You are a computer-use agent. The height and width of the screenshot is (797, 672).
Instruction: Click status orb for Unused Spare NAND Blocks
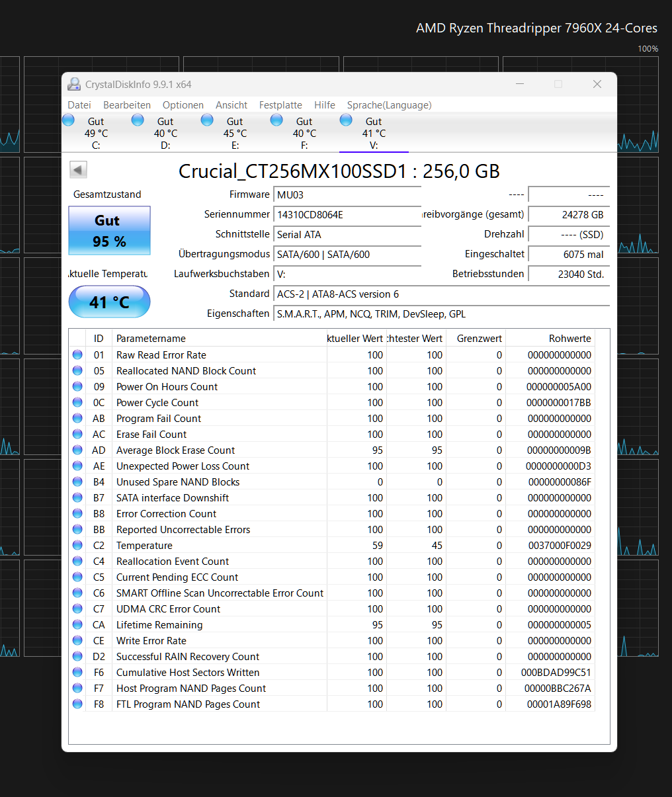tap(77, 482)
